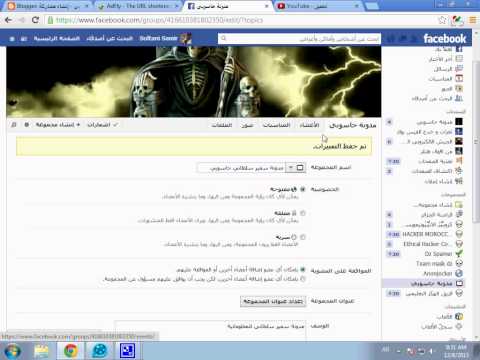Switch to the YouTube browser tab
The image size is (480, 360).
pos(318,6)
